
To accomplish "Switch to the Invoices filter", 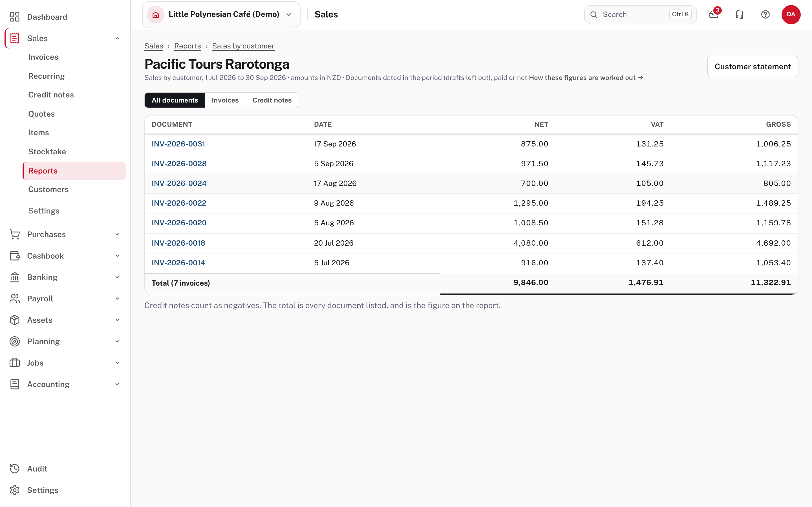I will 225,100.
